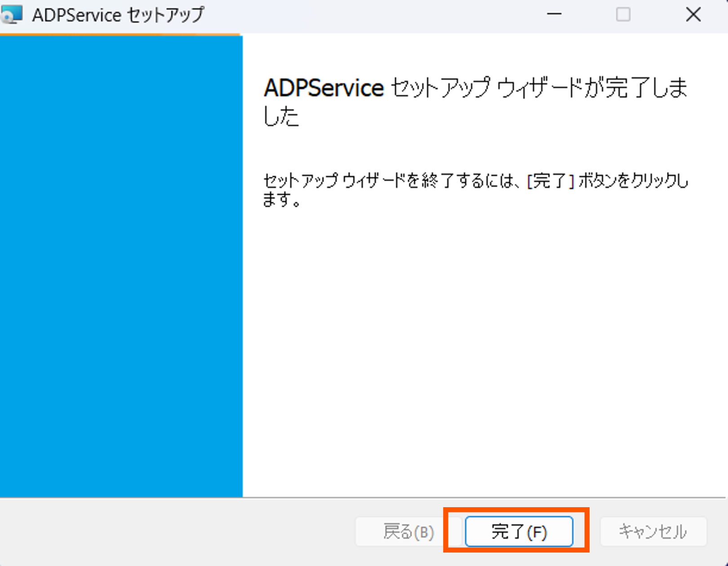Click the empty white area below the instructions
This screenshot has height=566, width=728.
484,350
